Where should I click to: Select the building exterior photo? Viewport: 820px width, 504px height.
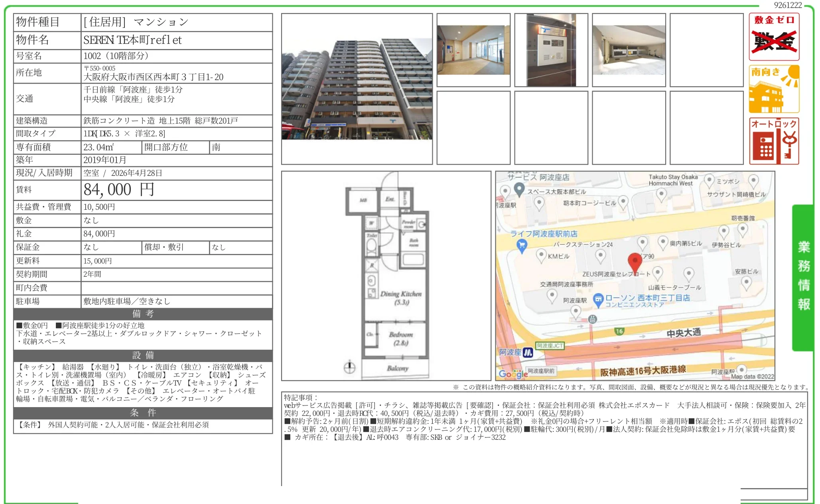point(357,86)
